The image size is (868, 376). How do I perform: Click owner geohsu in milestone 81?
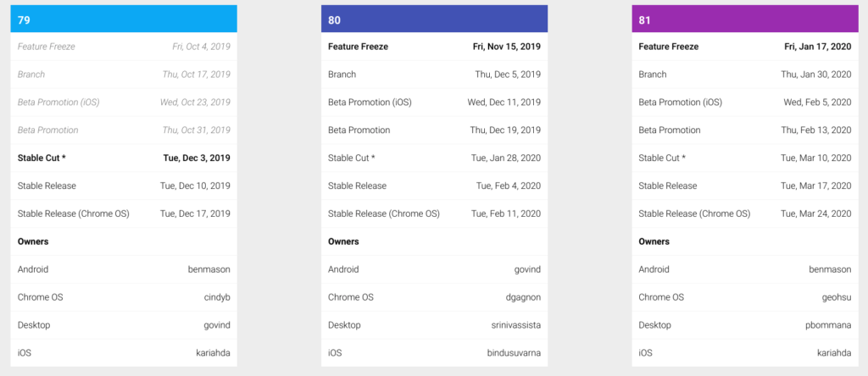pos(837,297)
